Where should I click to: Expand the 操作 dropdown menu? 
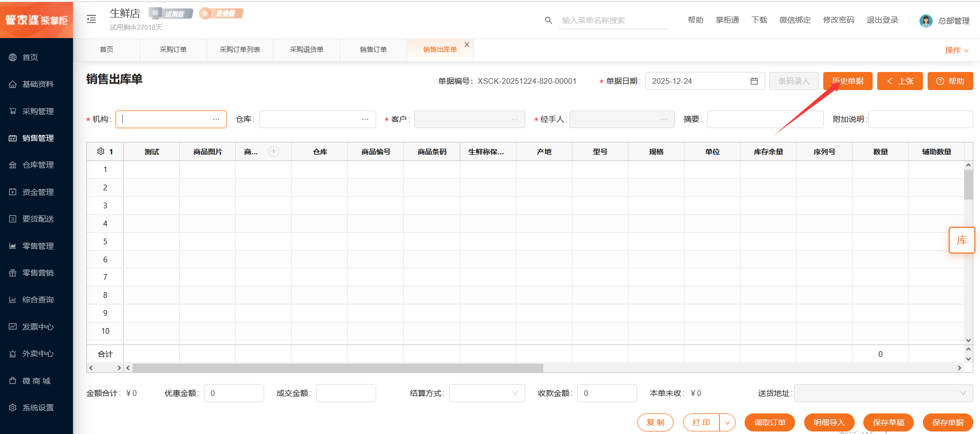click(x=956, y=50)
